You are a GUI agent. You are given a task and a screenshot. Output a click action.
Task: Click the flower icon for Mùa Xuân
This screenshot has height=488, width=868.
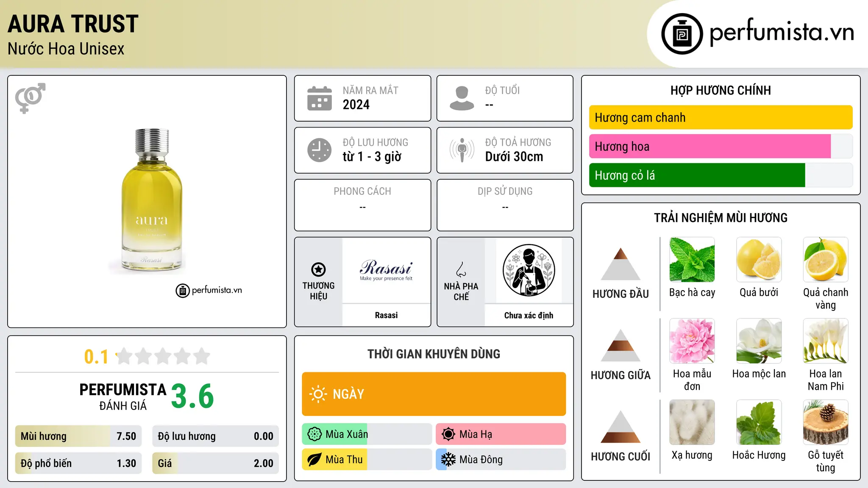pyautogui.click(x=314, y=434)
